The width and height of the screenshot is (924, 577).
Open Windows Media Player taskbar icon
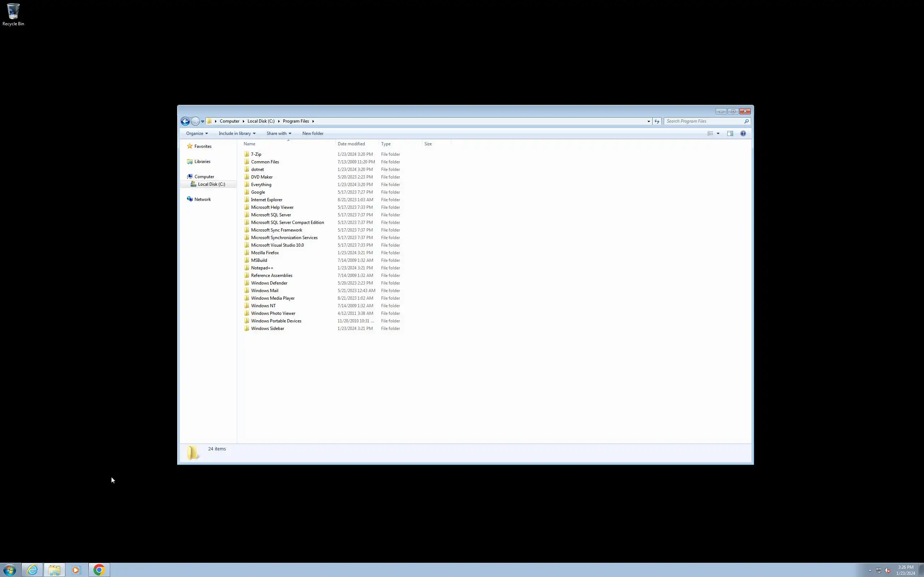click(x=77, y=570)
